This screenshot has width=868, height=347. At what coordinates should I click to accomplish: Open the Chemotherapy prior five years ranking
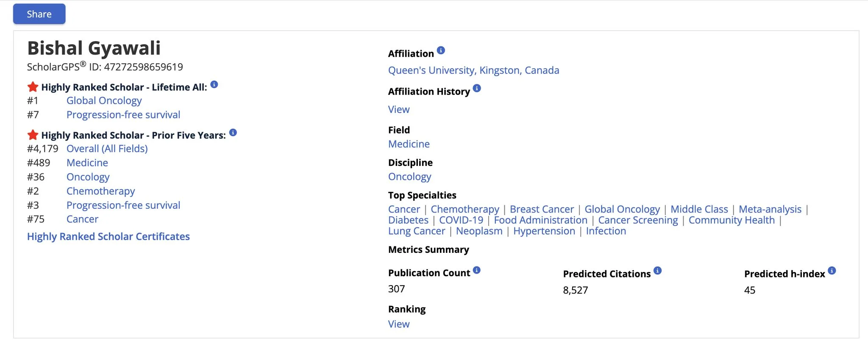point(100,191)
